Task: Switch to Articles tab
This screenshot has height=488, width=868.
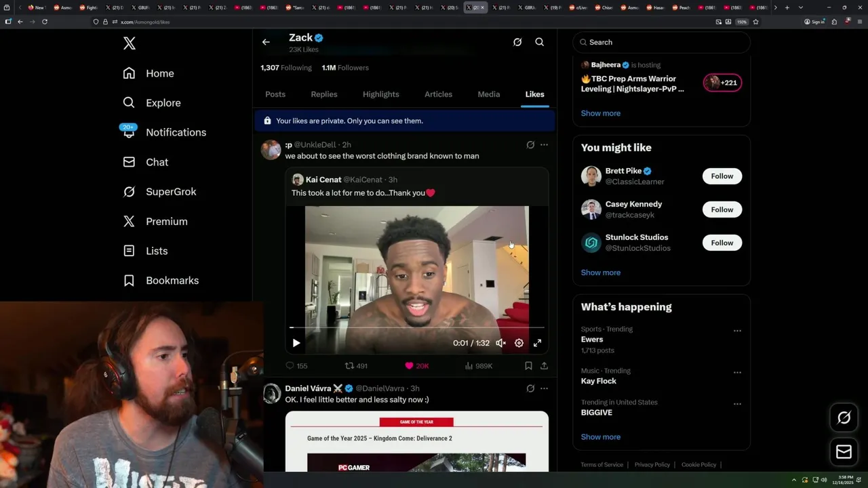Action: [x=438, y=94]
